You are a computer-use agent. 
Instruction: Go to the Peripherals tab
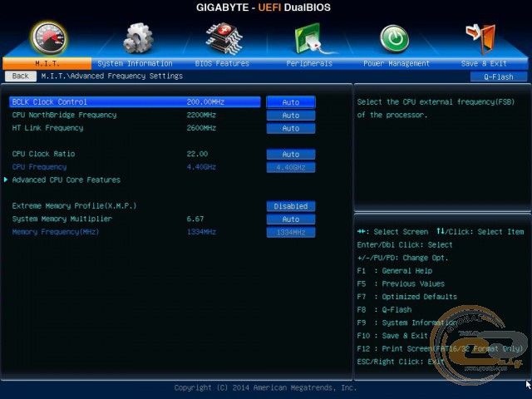(x=309, y=63)
